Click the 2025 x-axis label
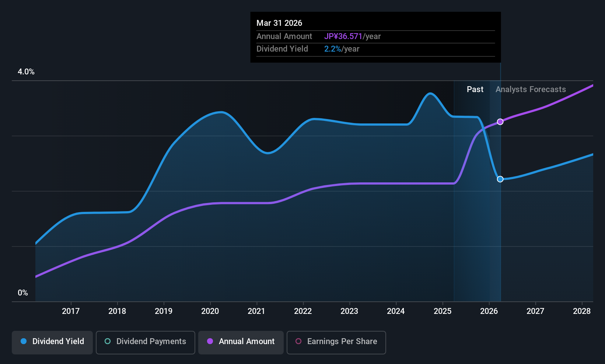Image resolution: width=605 pixels, height=364 pixels. 443,311
